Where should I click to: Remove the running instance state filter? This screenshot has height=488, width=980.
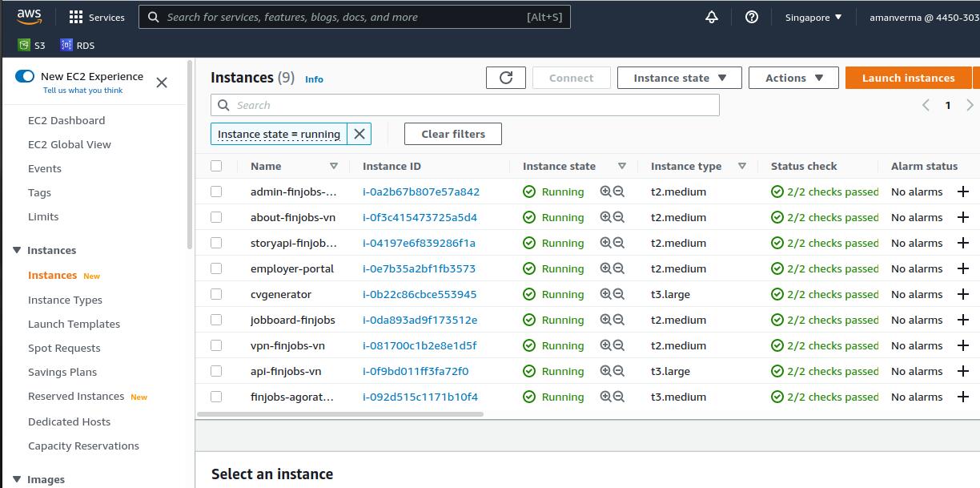359,134
